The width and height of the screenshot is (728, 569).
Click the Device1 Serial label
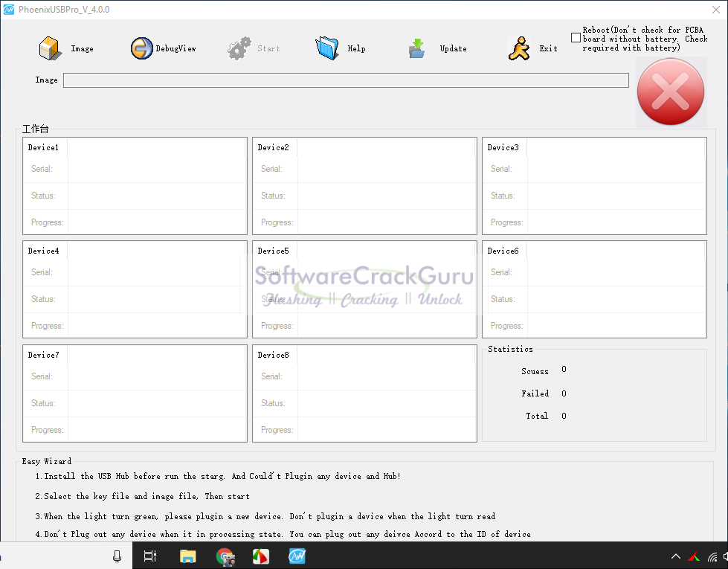pos(42,169)
